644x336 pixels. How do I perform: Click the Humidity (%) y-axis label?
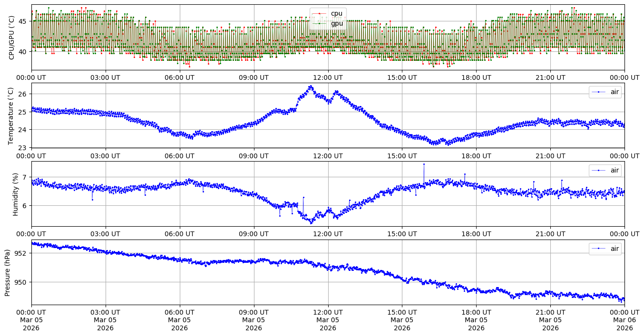[15, 194]
